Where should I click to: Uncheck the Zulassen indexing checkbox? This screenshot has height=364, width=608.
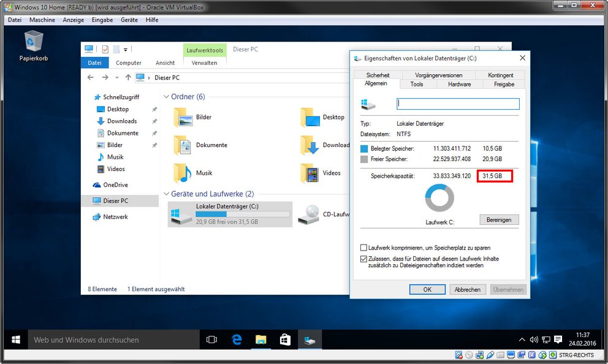363,259
